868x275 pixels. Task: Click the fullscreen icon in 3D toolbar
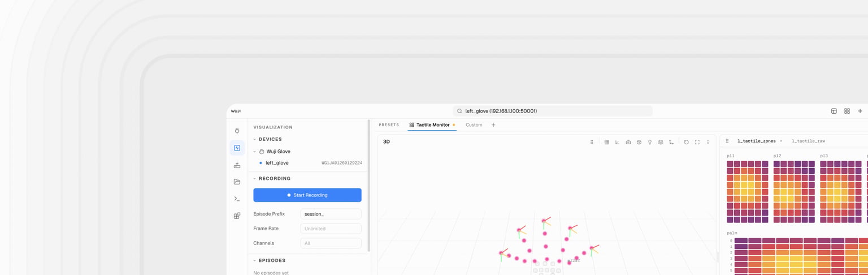(697, 142)
